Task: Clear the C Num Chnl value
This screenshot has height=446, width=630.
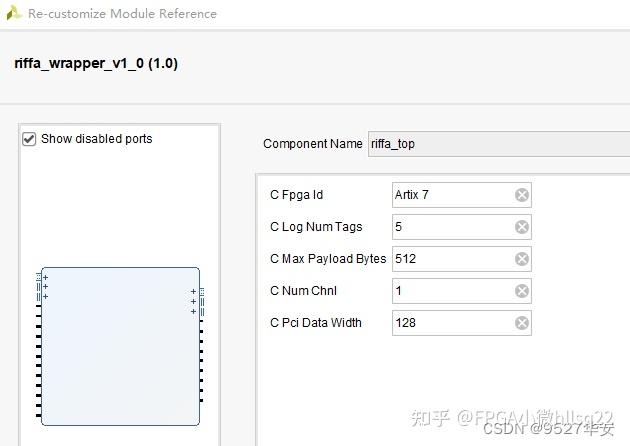Action: 521,291
